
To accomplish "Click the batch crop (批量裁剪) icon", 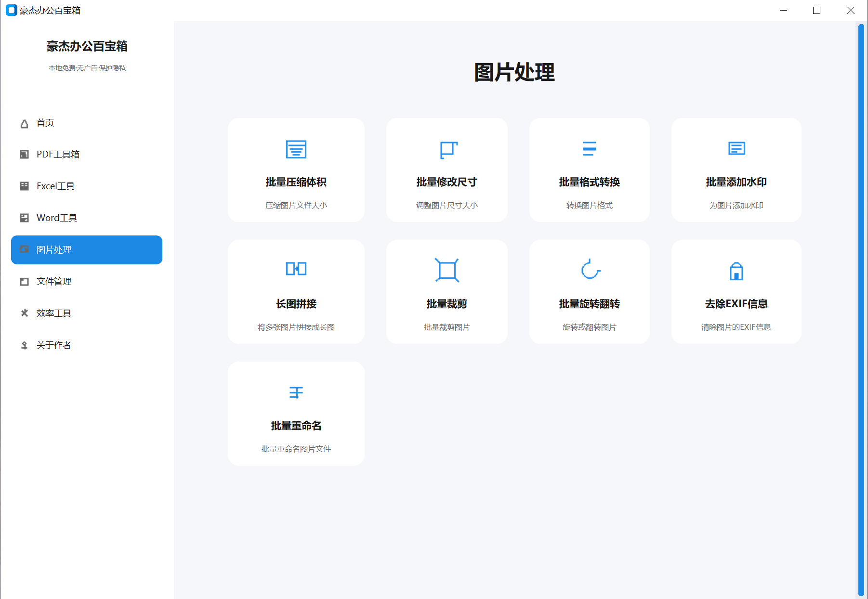I will click(x=447, y=270).
